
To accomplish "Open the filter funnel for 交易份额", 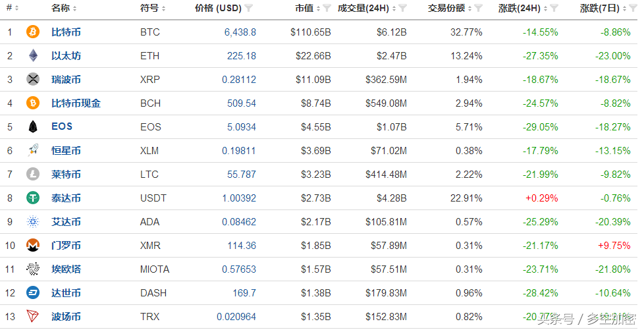I will [479, 8].
